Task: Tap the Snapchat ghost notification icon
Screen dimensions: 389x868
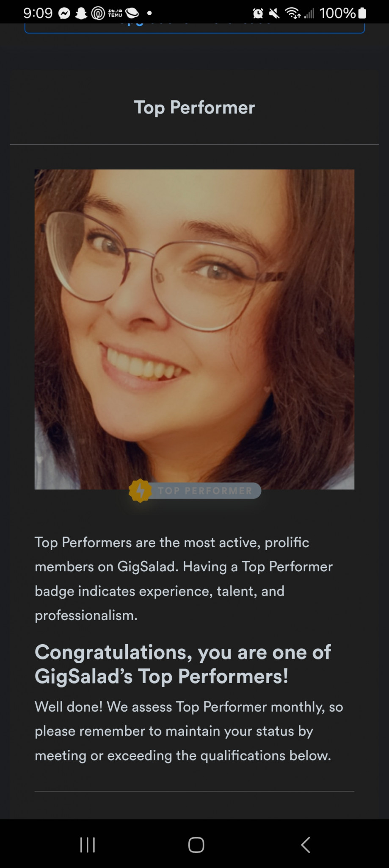Action: 81,14
